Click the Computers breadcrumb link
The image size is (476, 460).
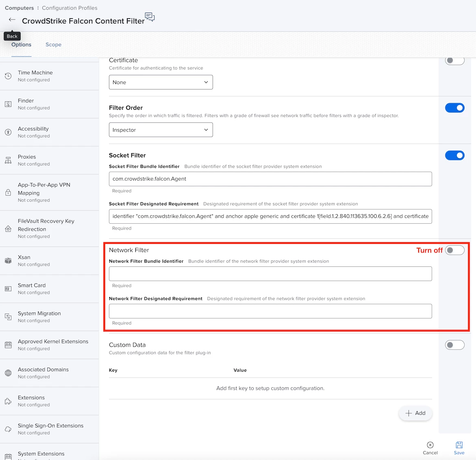pyautogui.click(x=20, y=8)
